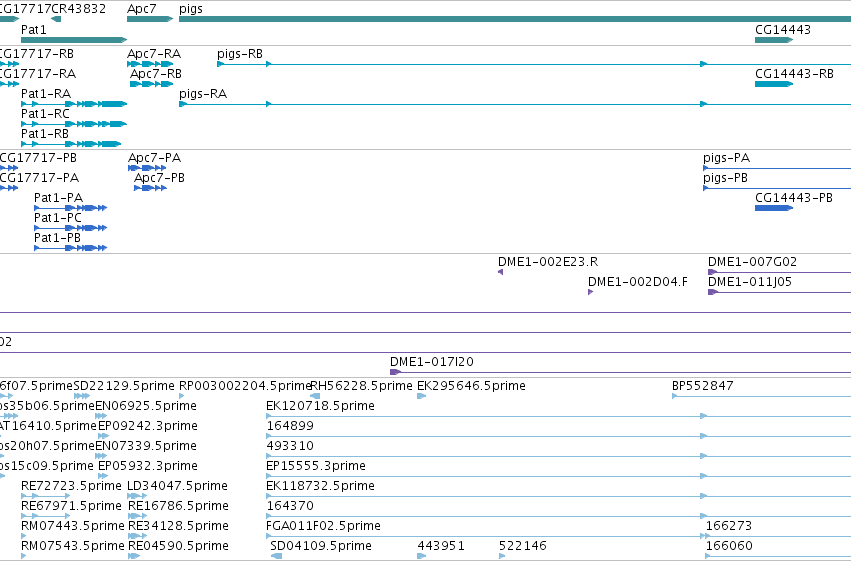Click the DME1-011J05 feature label
The height and width of the screenshot is (561, 851).
tap(750, 282)
